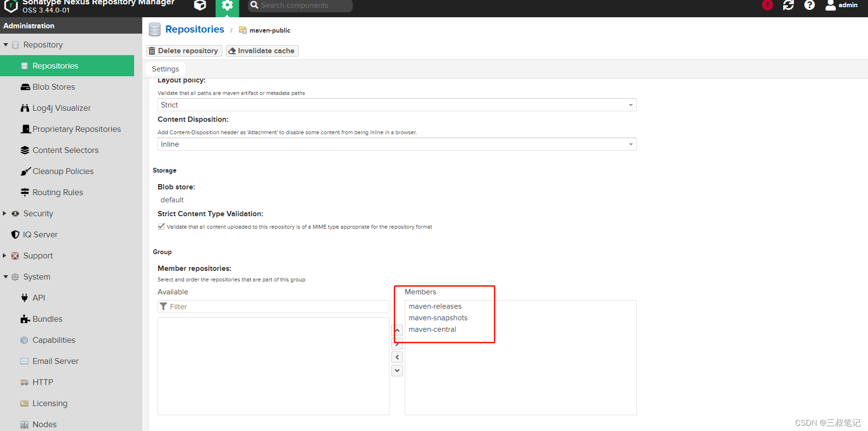Click the red system alert icon

coord(767,5)
